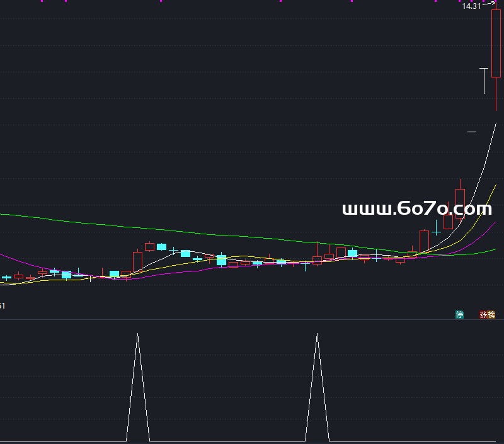Click the divider between the price and indicator panels

(x=252, y=320)
